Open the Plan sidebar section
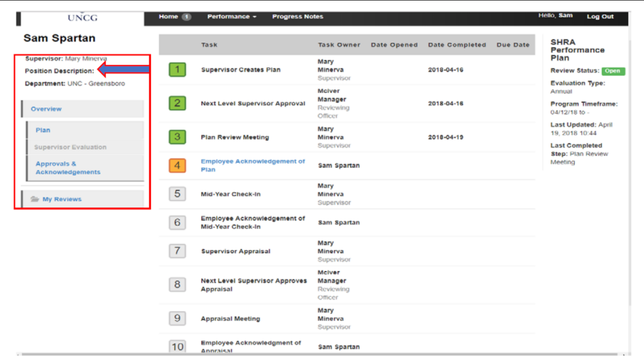Image resolution: width=644 pixels, height=361 pixels. point(43,130)
